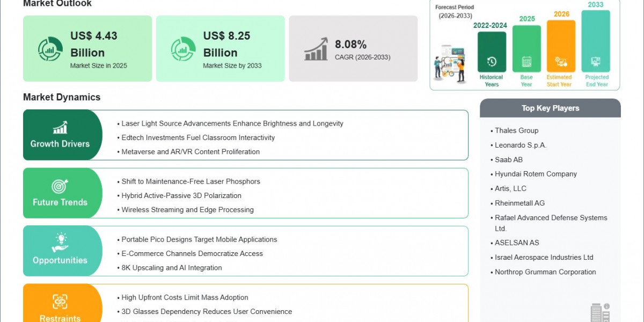The width and height of the screenshot is (644, 322).
Task: Click the Restraints chain link icon
Action: coord(60,302)
